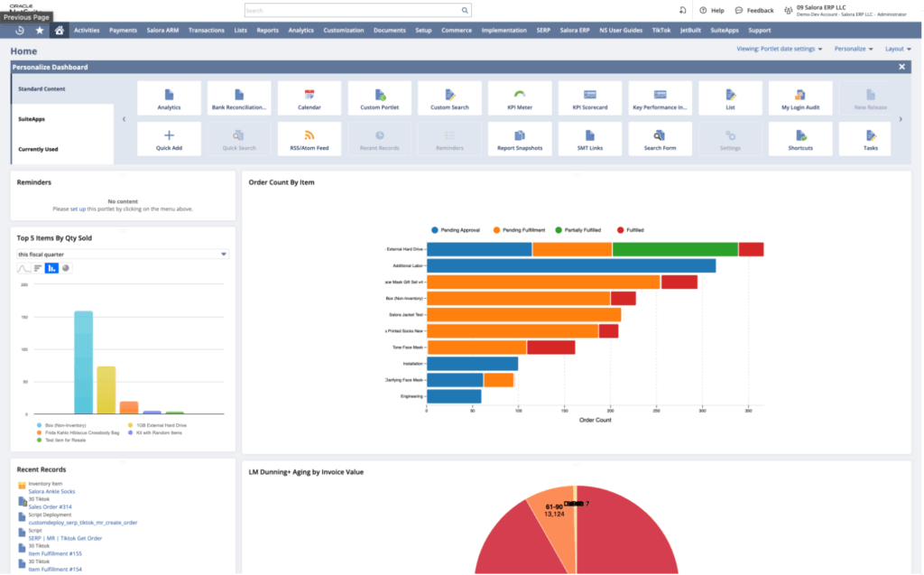This screenshot has height=575, width=924.
Task: Switch chart to horizontal bar view
Action: (x=38, y=268)
